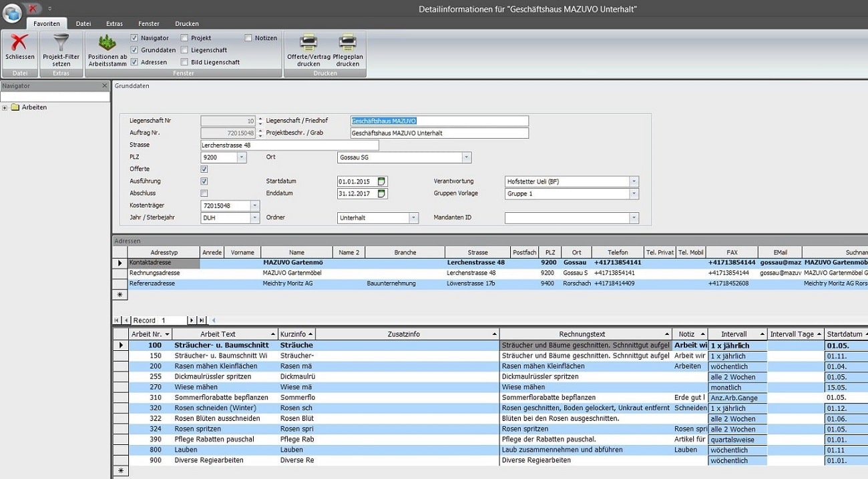Click the Arbeiten folder in Navigator
Screen dimensions: 868x479
point(29,107)
